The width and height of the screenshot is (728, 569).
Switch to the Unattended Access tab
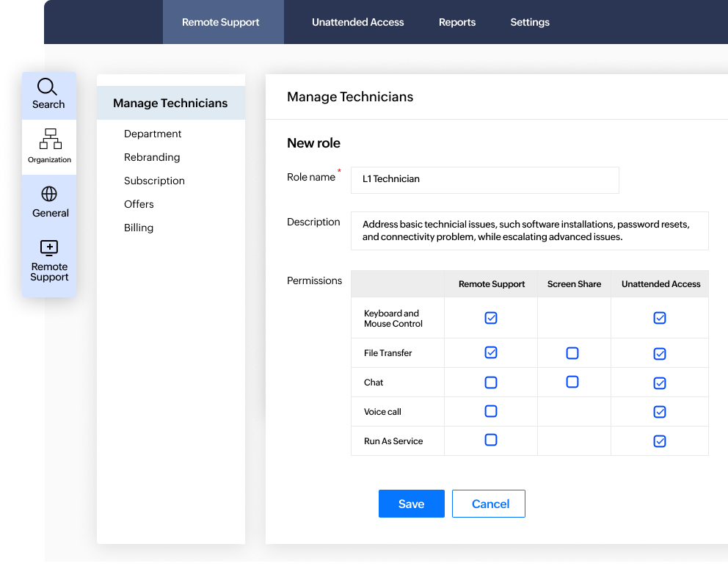[357, 22]
